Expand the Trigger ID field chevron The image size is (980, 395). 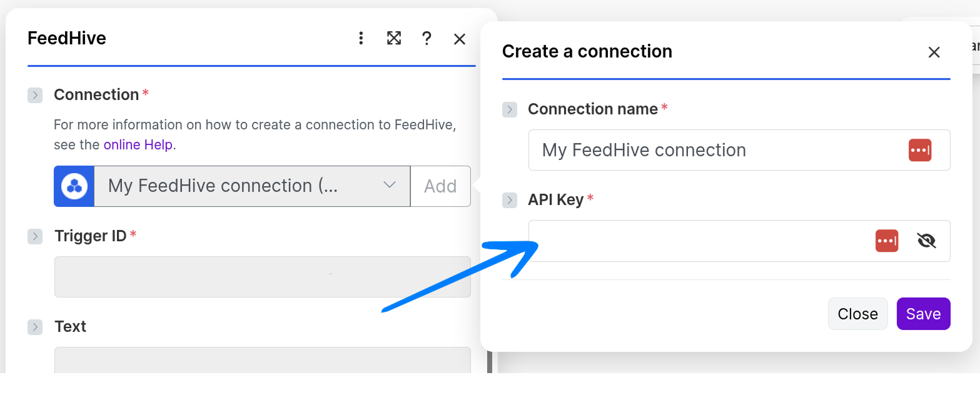pos(35,236)
